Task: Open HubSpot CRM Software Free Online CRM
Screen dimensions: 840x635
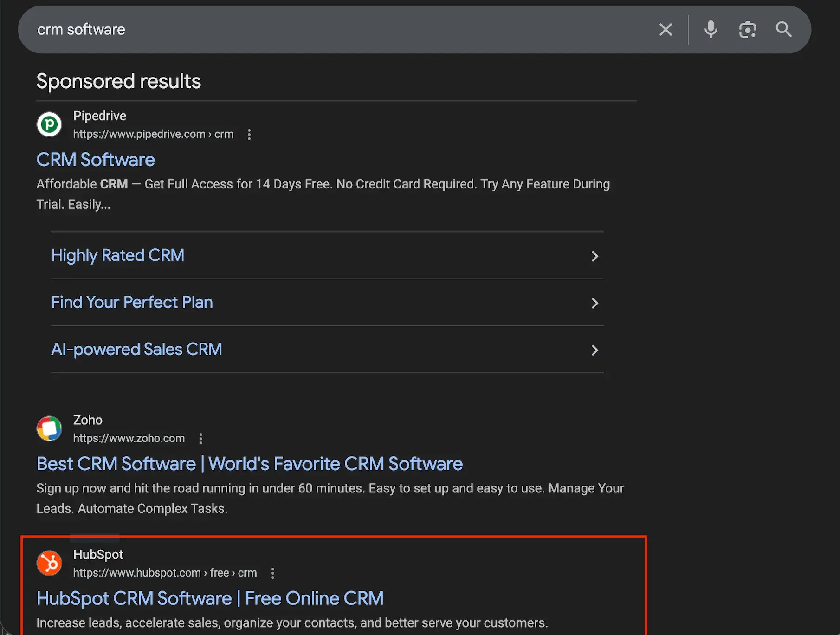Action: 210,598
